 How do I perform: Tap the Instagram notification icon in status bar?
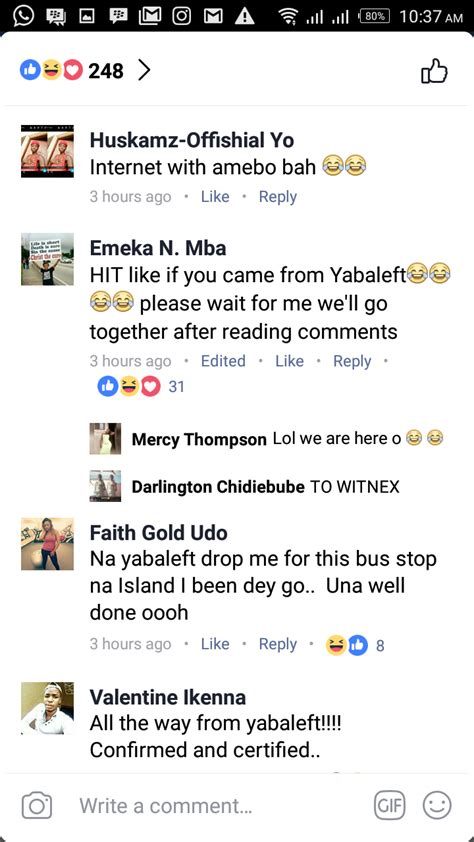[182, 17]
